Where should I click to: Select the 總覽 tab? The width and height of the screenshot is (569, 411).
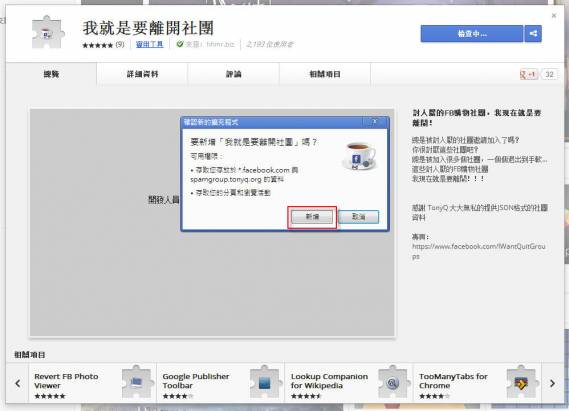point(51,74)
